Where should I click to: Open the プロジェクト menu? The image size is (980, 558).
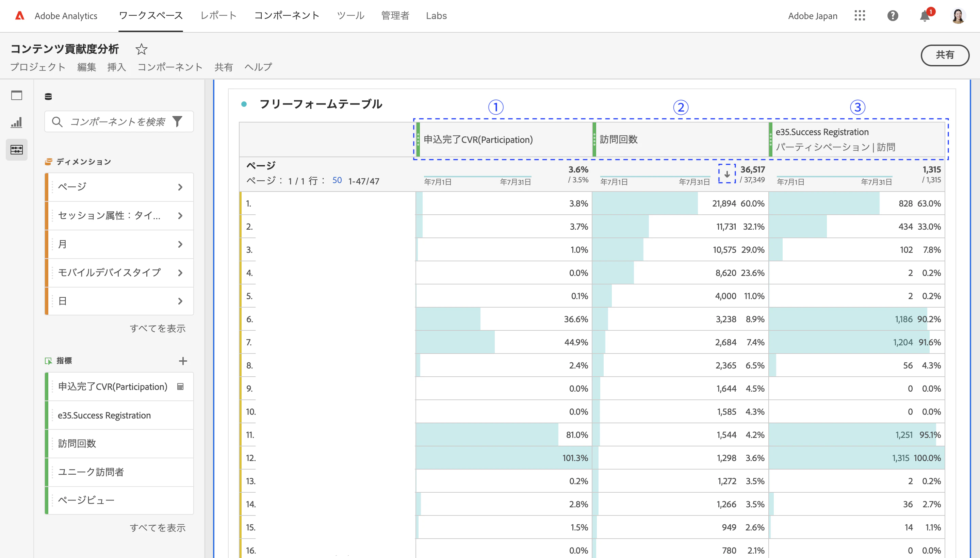click(x=38, y=67)
